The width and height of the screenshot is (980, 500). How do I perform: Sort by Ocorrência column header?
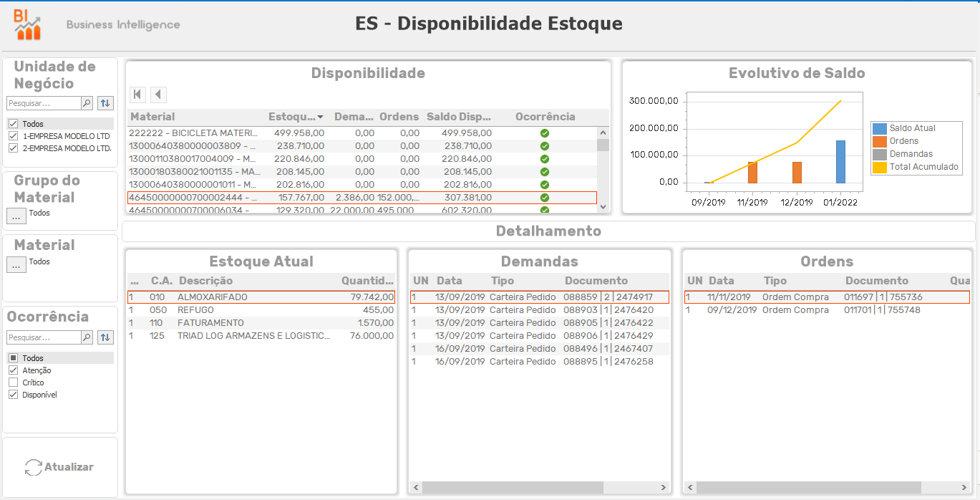click(x=545, y=117)
